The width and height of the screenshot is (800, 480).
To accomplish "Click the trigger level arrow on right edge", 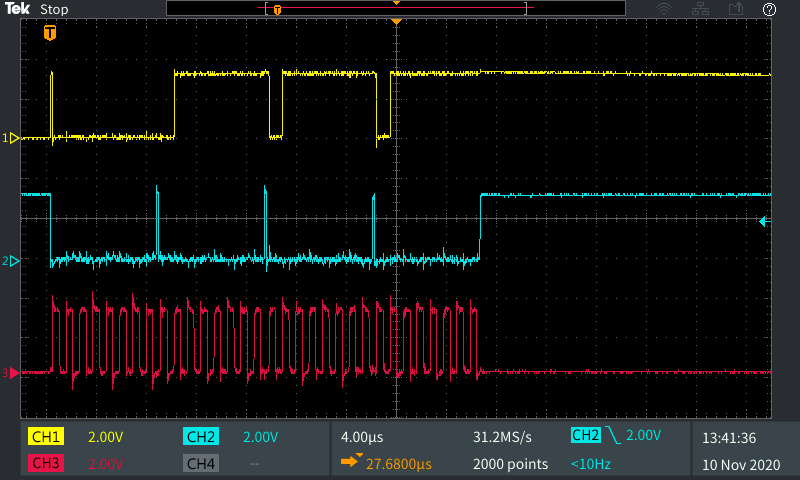I will (765, 221).
